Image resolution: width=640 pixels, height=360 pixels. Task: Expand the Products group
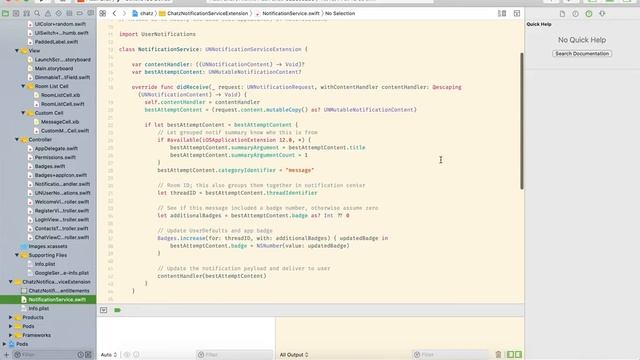pos(11,317)
